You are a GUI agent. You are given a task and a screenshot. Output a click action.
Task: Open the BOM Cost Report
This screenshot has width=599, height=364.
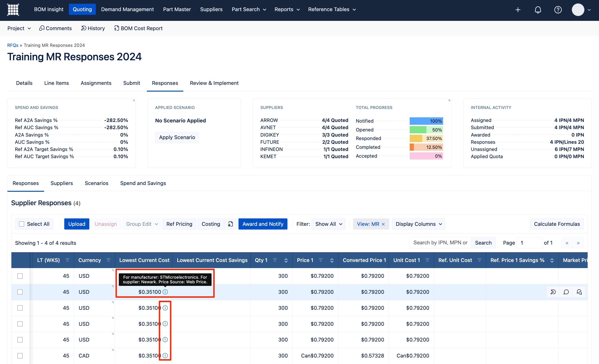click(138, 28)
